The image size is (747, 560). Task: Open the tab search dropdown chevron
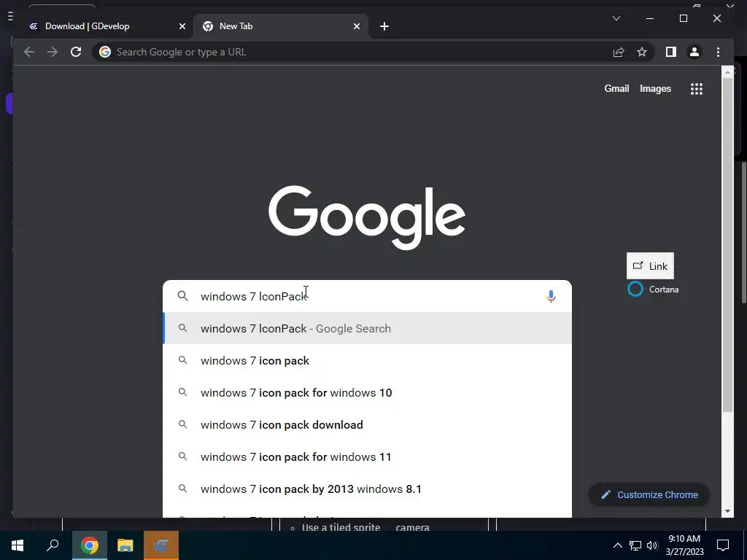(616, 18)
